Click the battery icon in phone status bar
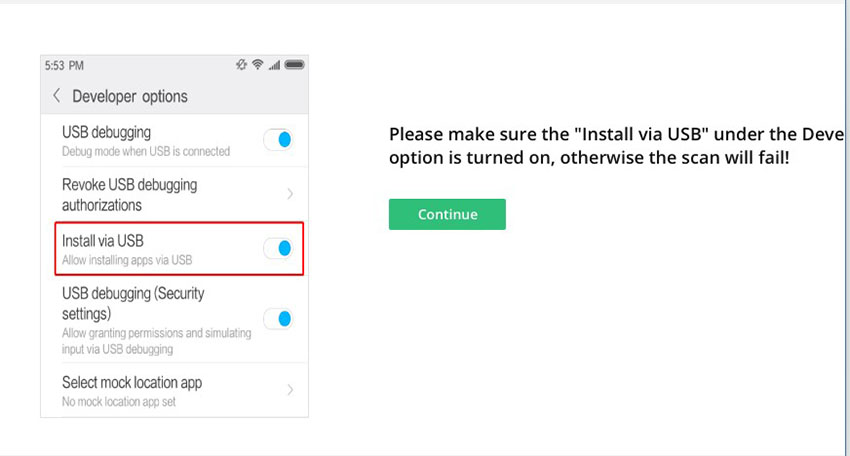 [294, 65]
